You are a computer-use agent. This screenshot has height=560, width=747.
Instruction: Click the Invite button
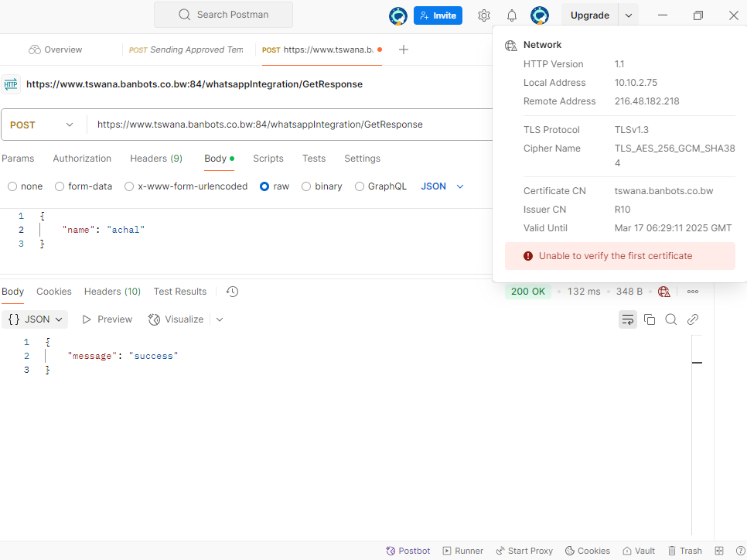tap(438, 15)
